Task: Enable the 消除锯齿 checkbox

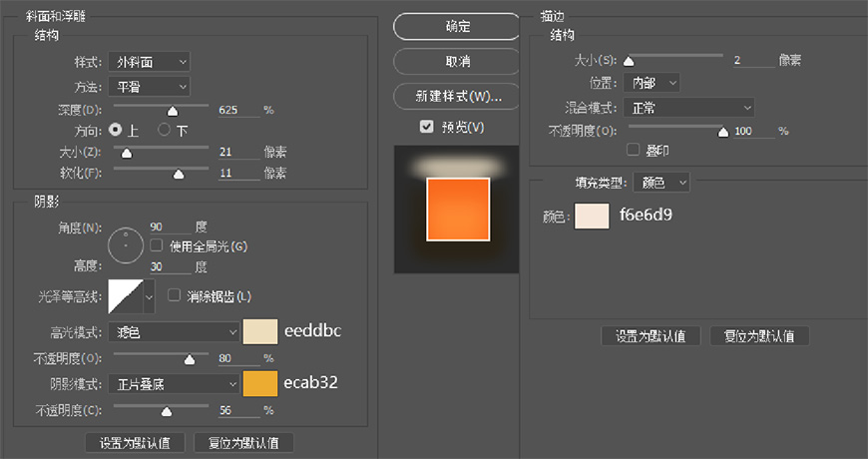Action: (175, 295)
